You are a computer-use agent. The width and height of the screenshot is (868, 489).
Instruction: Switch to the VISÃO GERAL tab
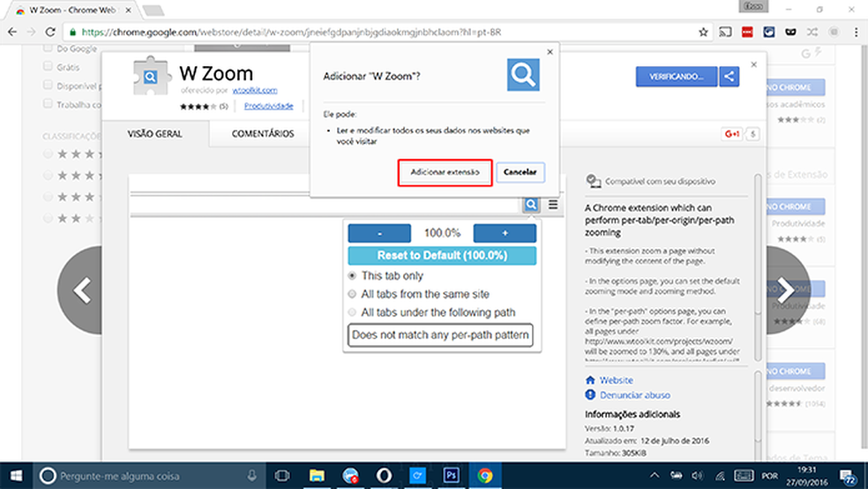click(x=155, y=134)
